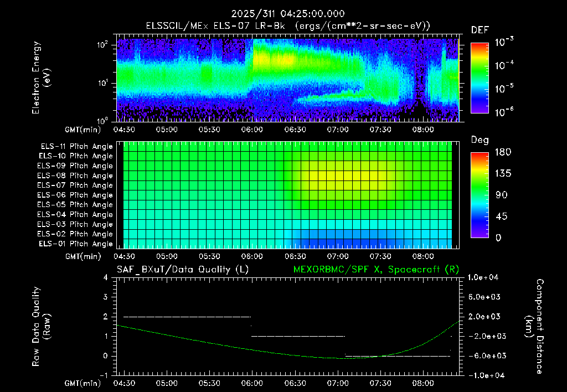
Task: Click the pitch angle grid heatmap panel
Action: pyautogui.click(x=288, y=195)
